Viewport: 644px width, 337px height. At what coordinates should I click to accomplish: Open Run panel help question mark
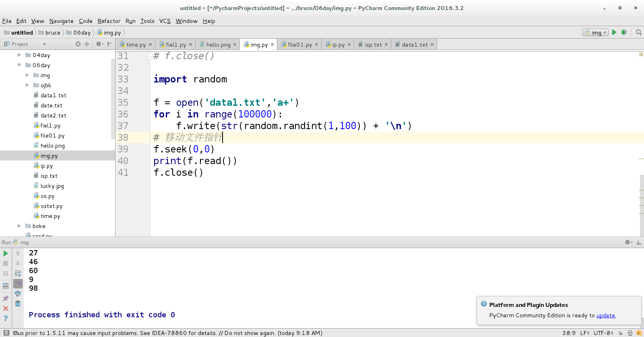click(6, 319)
